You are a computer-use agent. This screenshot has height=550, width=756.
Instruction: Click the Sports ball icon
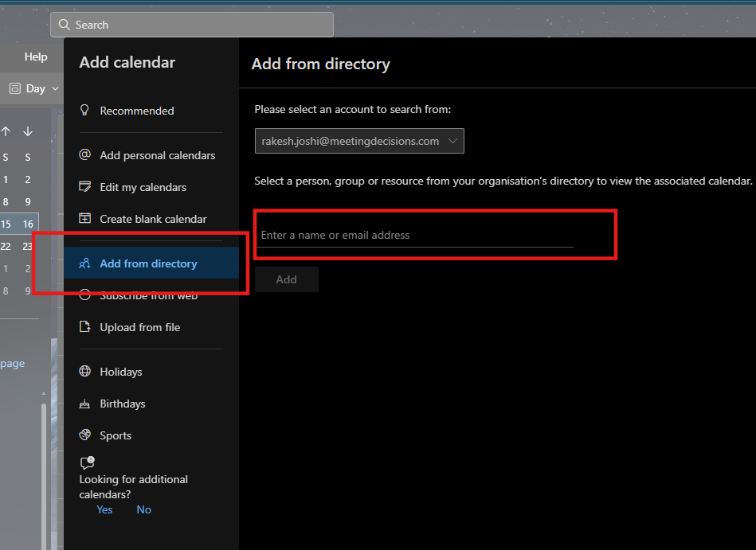pyautogui.click(x=85, y=435)
